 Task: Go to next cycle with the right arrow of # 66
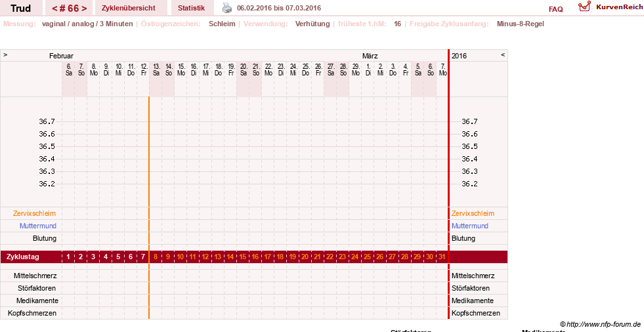[x=84, y=9]
